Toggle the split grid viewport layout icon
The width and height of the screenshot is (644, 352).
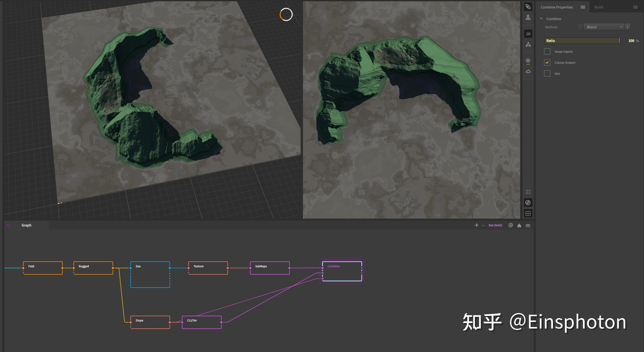coord(528,214)
